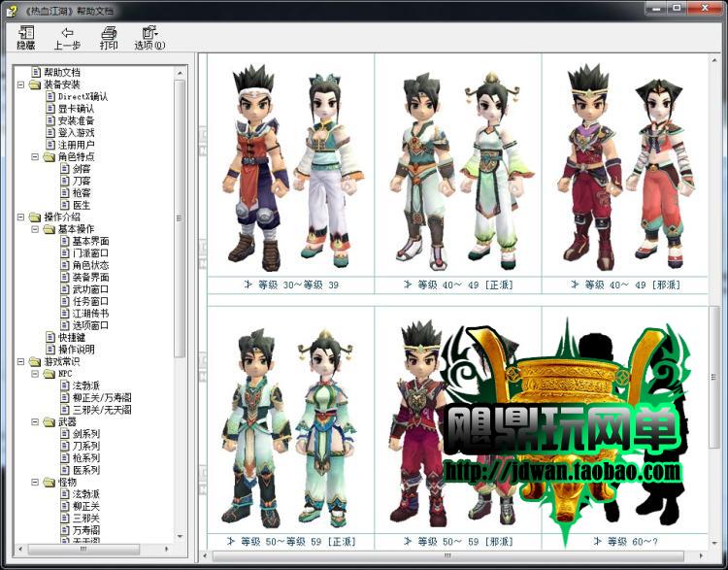Open the 选项 (Options) toolbar menu
The width and height of the screenshot is (728, 570).
click(149, 38)
